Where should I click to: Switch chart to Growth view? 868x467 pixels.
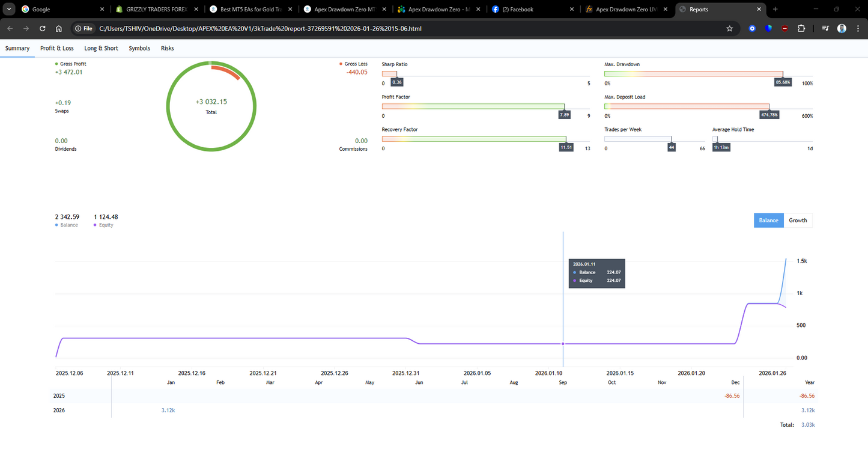point(798,221)
